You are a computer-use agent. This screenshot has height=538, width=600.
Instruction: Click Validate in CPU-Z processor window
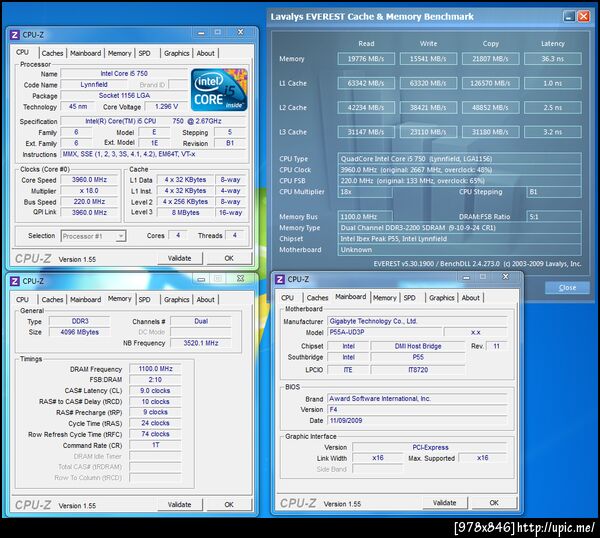pos(179,258)
